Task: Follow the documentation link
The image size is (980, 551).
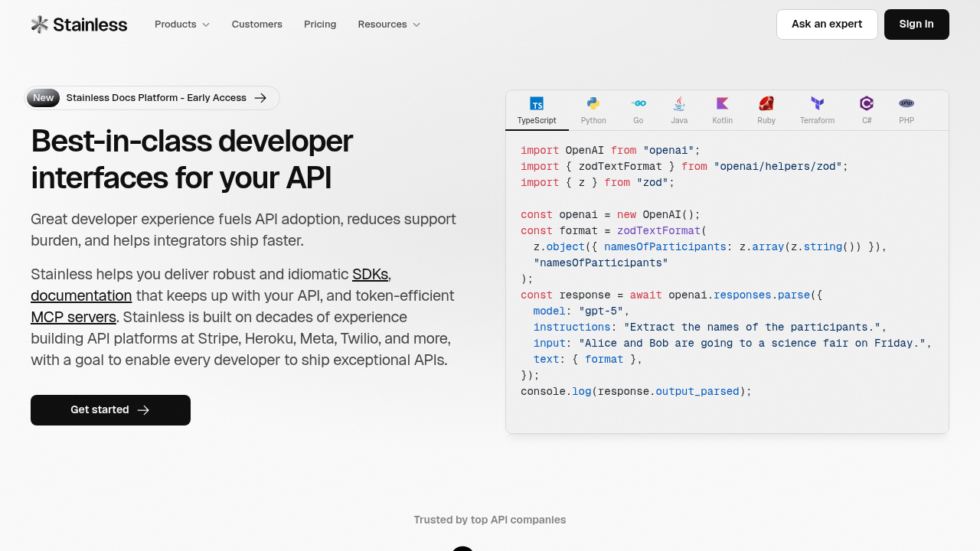Action: [x=81, y=295]
